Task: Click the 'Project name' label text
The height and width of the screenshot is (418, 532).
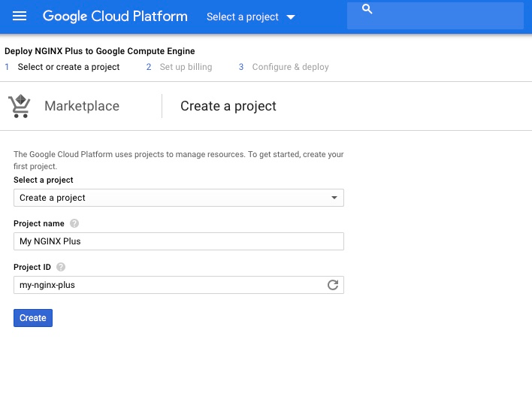Action: [38, 223]
